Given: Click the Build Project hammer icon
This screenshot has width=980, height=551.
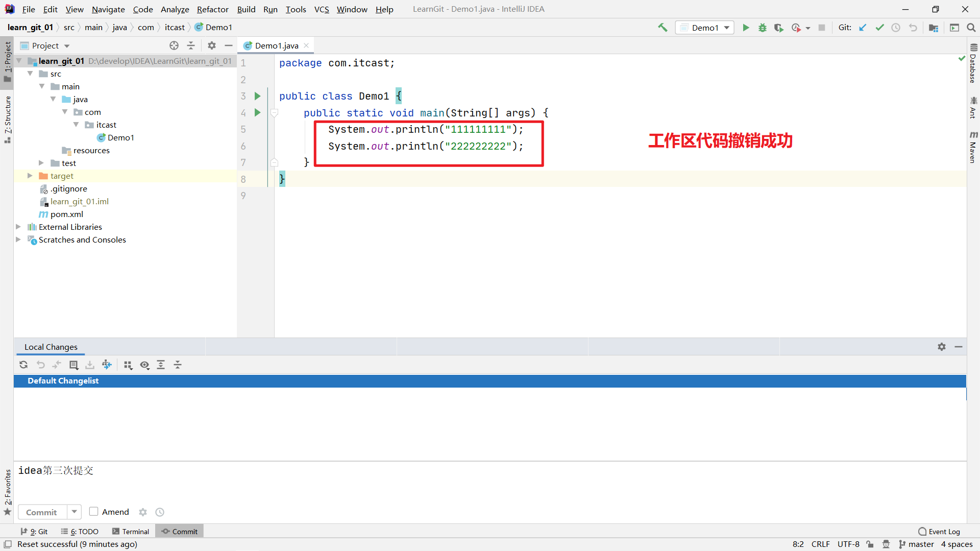Looking at the screenshot, I should coord(663,28).
